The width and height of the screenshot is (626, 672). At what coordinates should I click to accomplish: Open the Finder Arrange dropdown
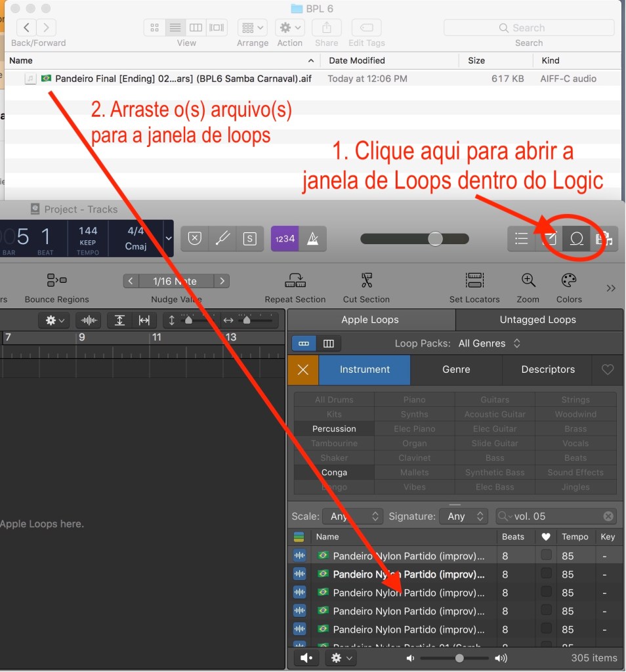[x=253, y=28]
